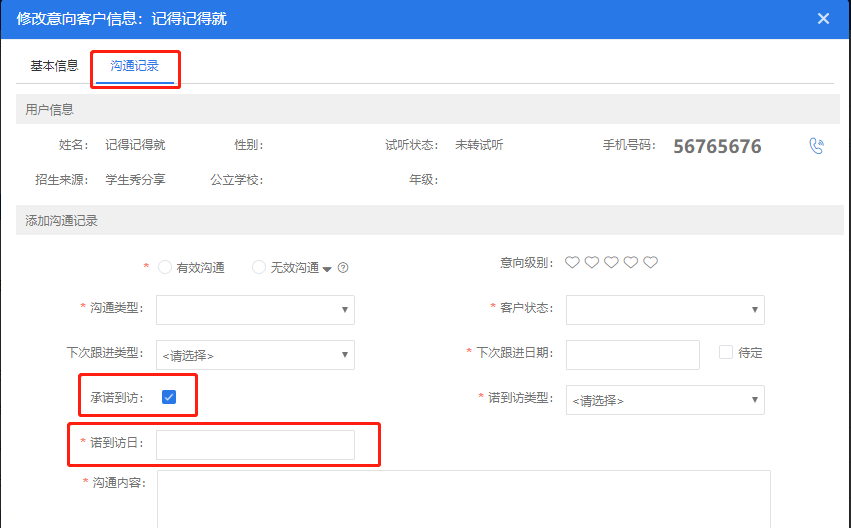
Task: Click the name value 记得记得就 in 用户信息
Action: [x=135, y=145]
